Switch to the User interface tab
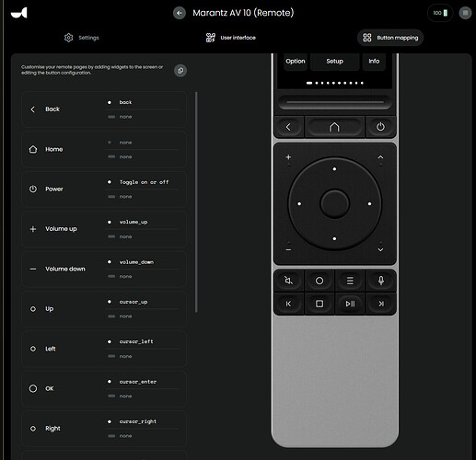Screen dimensions: 476x460 coord(231,38)
